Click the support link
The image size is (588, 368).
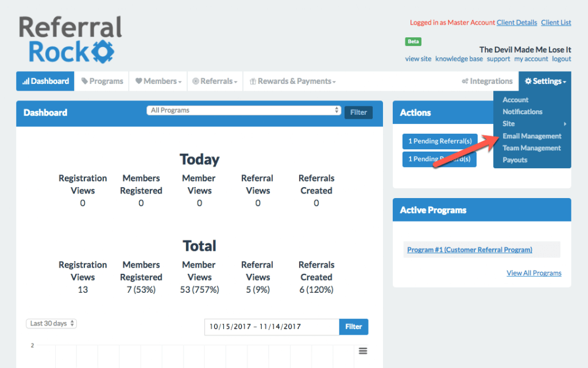(x=498, y=59)
